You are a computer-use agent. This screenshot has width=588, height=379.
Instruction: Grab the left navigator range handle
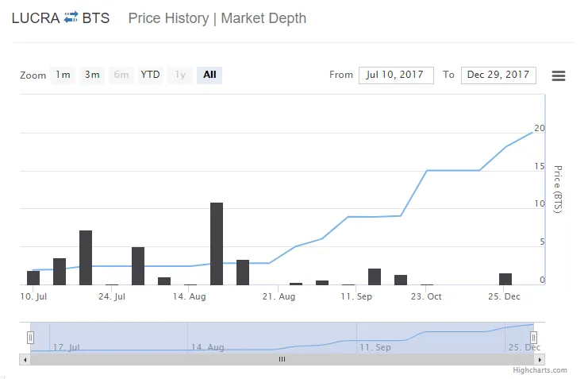31,338
